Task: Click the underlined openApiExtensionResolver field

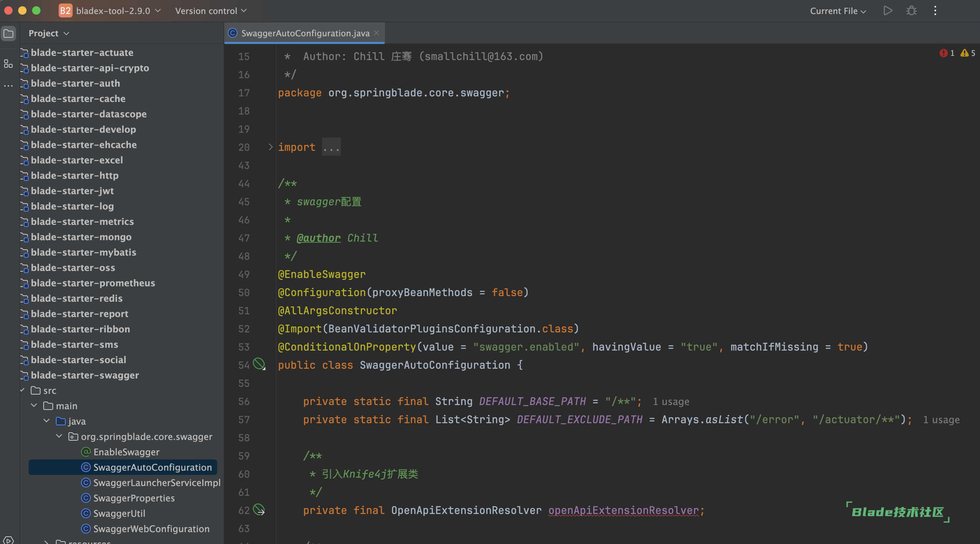Action: [x=623, y=510]
